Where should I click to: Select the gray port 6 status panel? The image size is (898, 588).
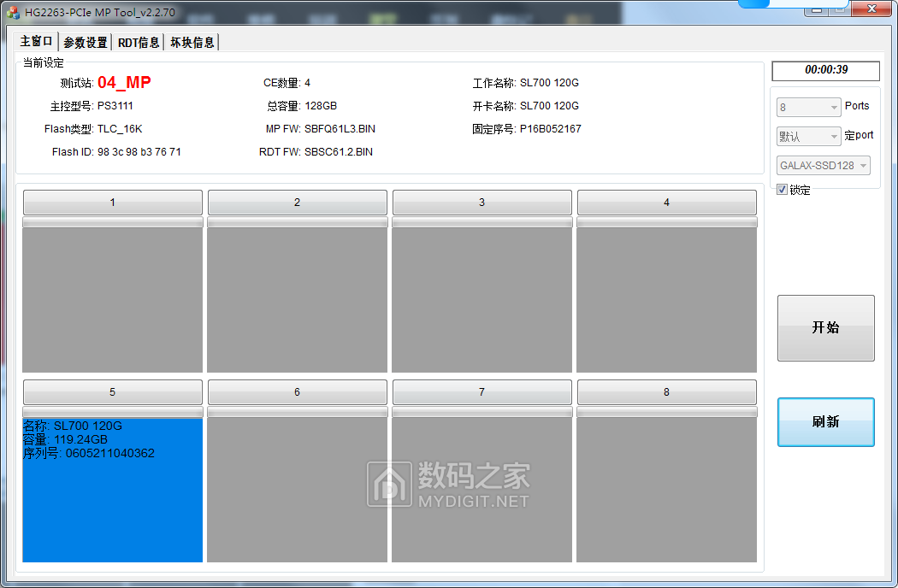coord(298,490)
